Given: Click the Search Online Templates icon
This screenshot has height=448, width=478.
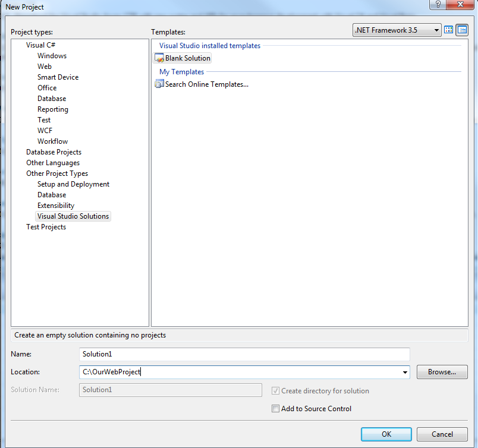Looking at the screenshot, I should pyautogui.click(x=159, y=84).
